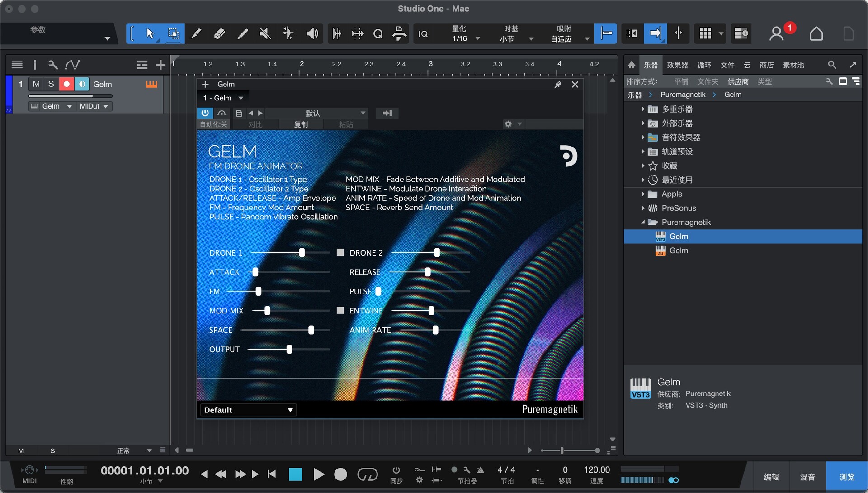868x493 pixels.
Task: Sort browser by 类型 type
Action: coord(764,81)
